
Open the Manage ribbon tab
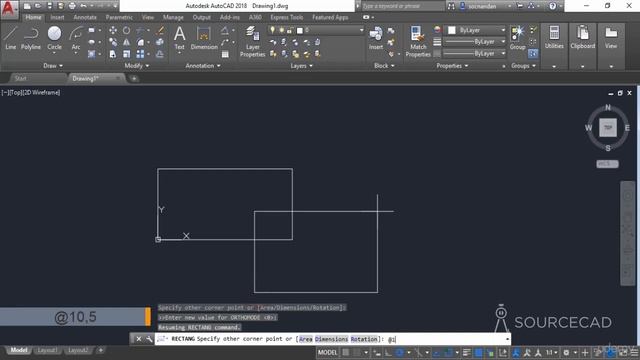click(x=173, y=18)
